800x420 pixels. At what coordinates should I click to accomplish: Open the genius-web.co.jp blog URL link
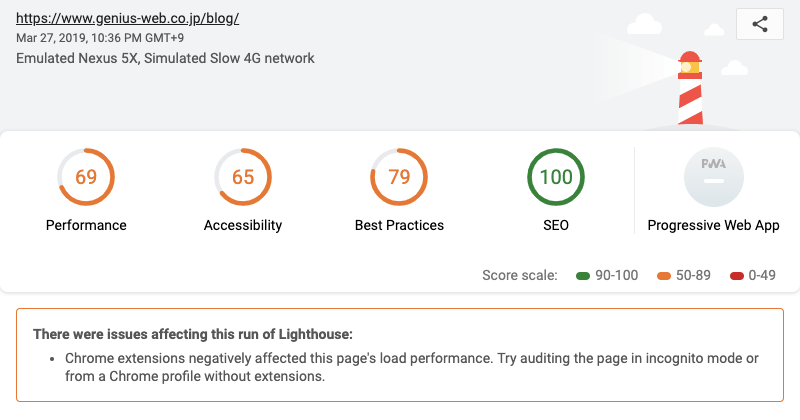pyautogui.click(x=128, y=18)
